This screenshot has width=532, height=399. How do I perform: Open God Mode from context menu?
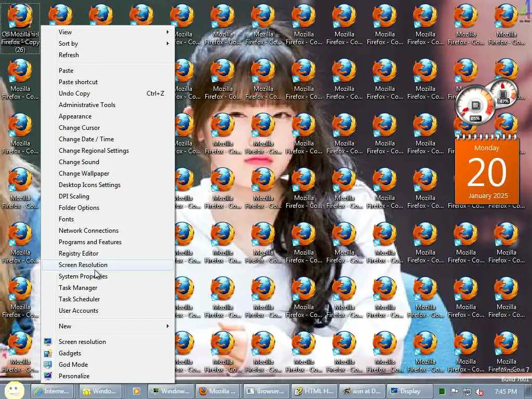(x=108, y=365)
